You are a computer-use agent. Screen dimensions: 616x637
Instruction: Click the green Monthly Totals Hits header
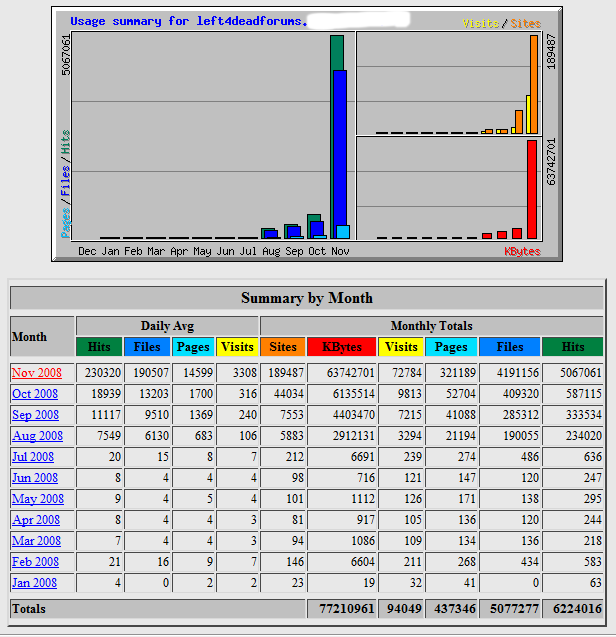tap(573, 347)
